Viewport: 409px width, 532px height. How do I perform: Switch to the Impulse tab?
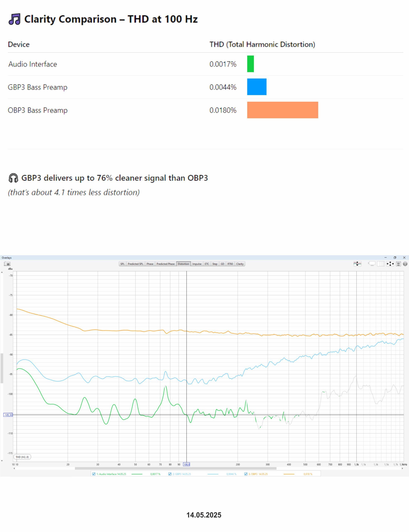tap(197, 264)
